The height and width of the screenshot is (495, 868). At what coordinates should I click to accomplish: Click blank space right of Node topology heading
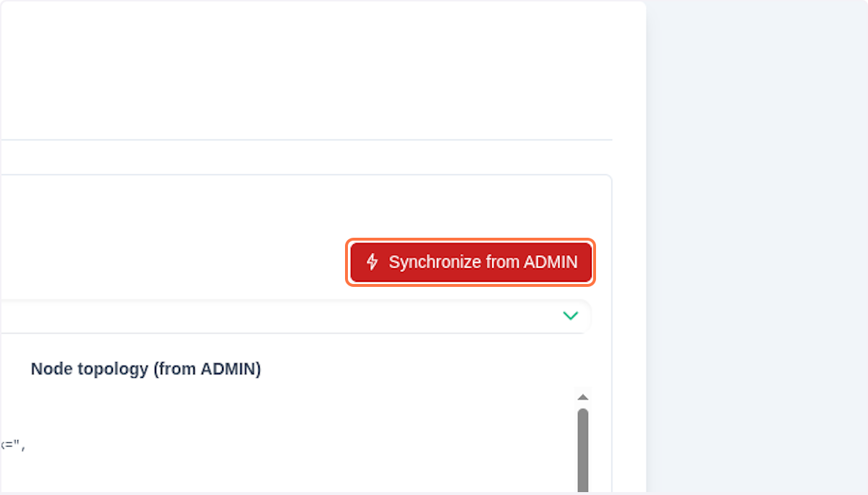420,369
